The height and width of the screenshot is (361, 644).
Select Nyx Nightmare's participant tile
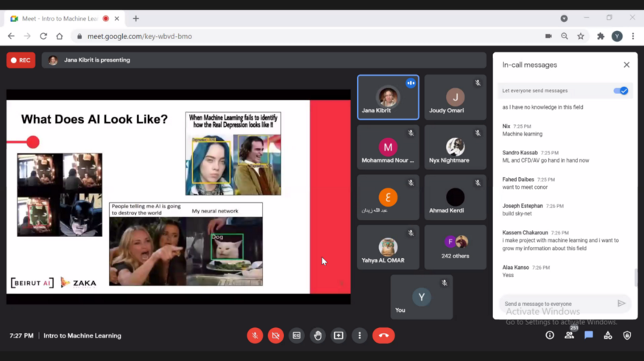[455, 147]
